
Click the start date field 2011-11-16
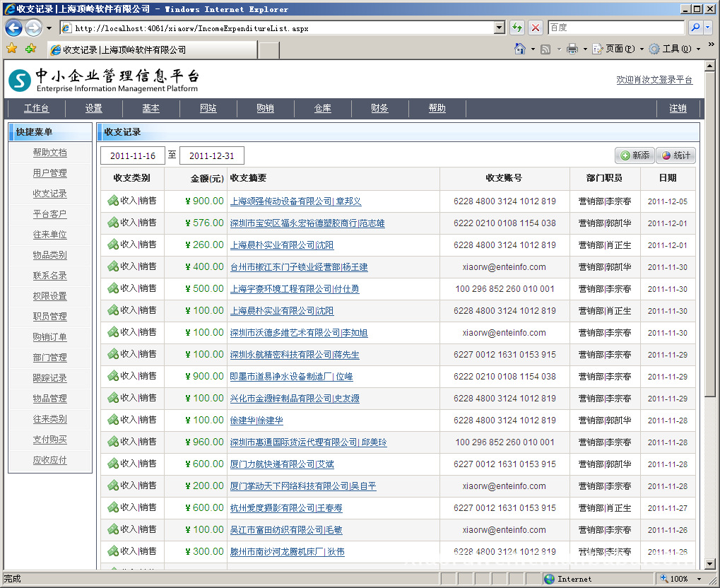(132, 156)
